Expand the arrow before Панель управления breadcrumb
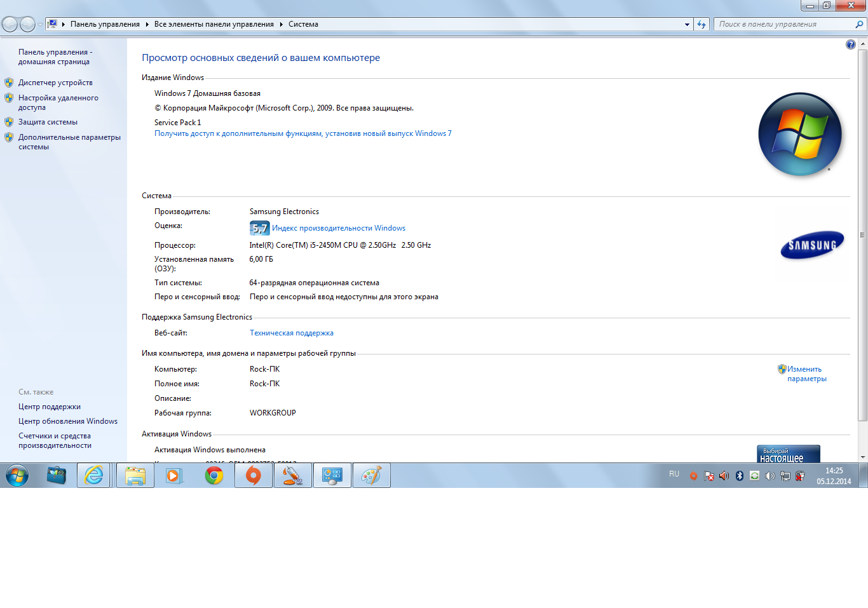This screenshot has height=608, width=868. click(x=64, y=24)
